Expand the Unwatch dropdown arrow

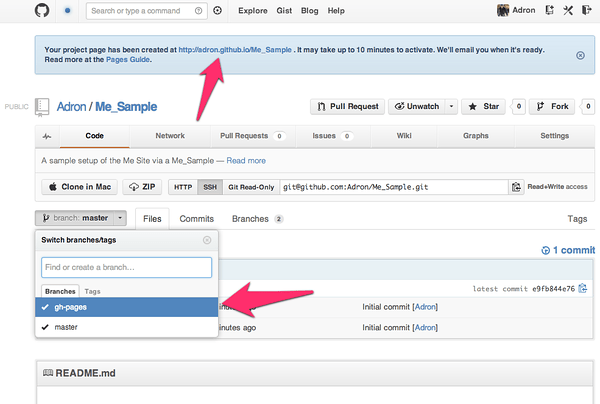[x=451, y=106]
